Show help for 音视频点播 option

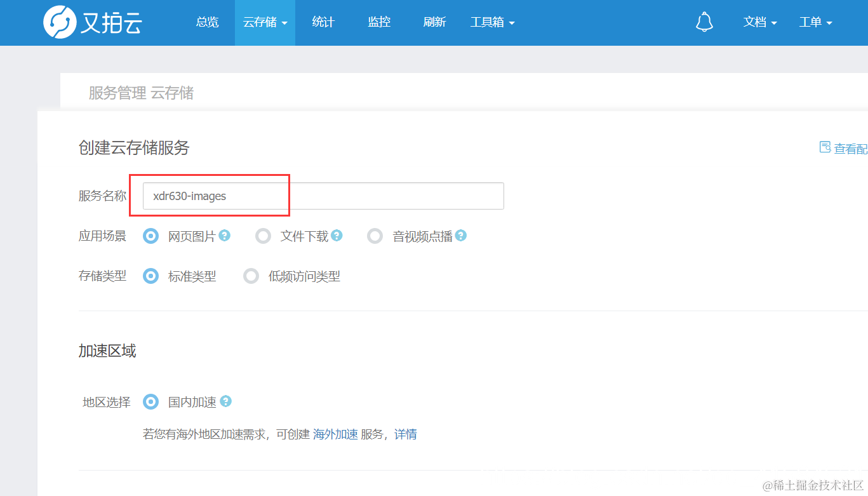pos(461,236)
